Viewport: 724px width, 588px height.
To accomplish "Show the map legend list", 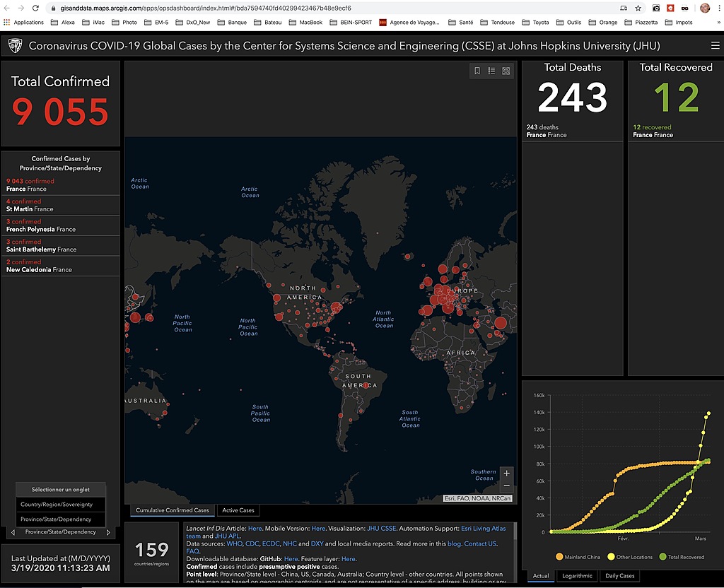I will tap(492, 71).
